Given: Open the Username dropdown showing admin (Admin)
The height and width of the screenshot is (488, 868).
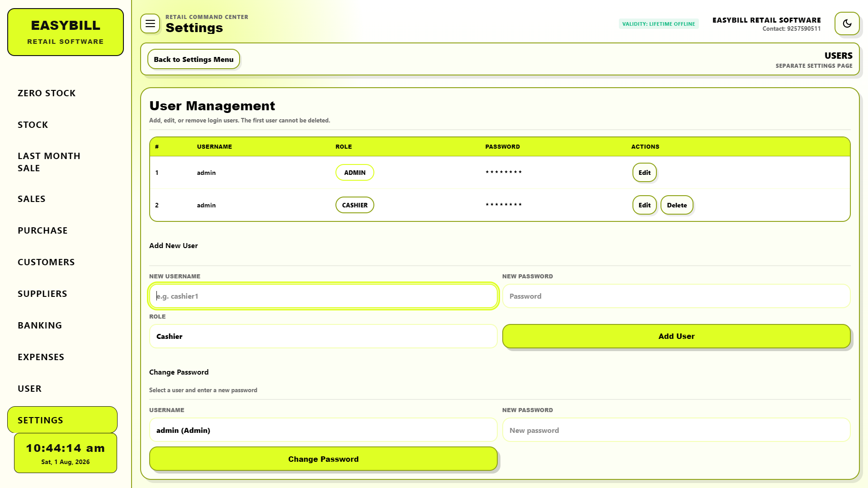Looking at the screenshot, I should coord(323,430).
